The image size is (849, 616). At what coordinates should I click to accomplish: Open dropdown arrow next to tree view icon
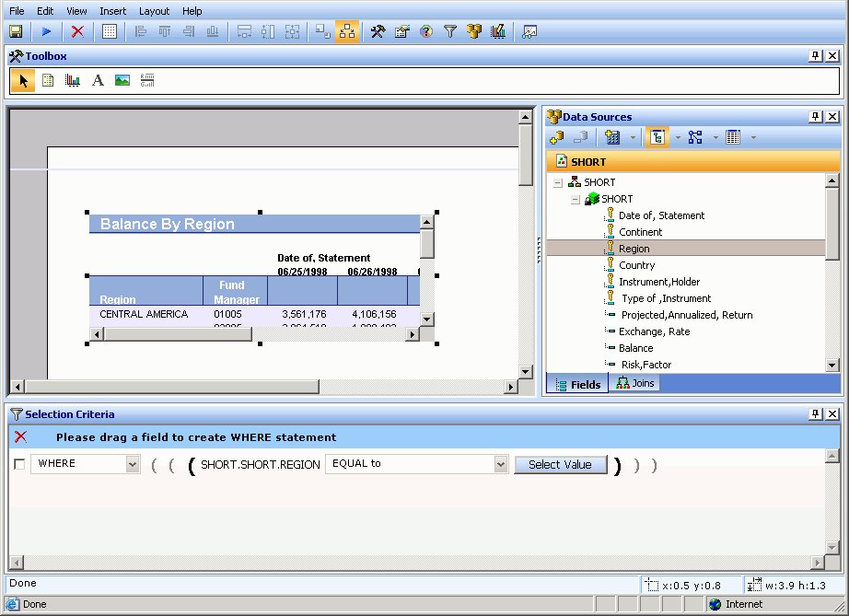(678, 138)
